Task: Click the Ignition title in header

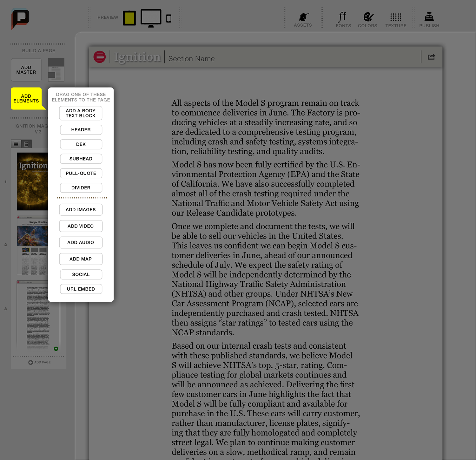Action: pyautogui.click(x=137, y=57)
